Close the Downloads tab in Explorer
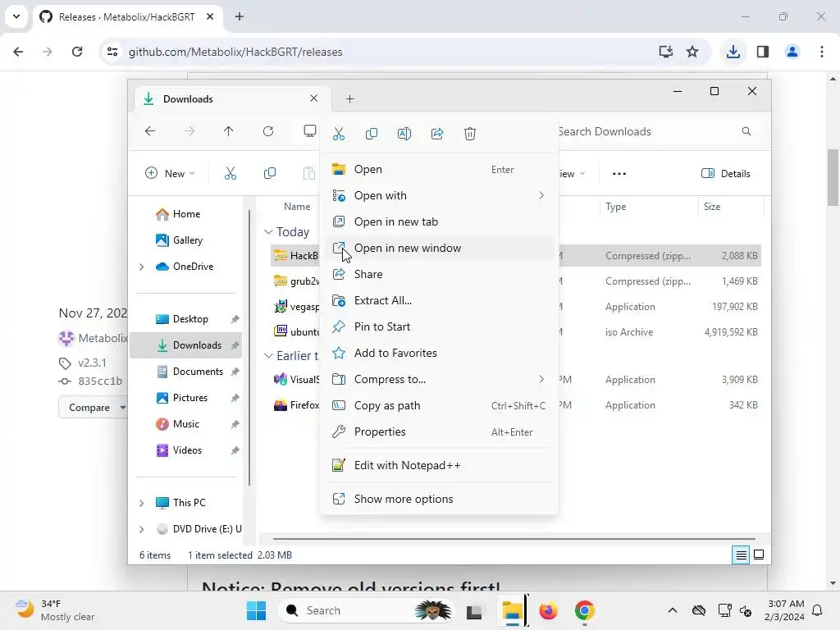Image resolution: width=840 pixels, height=630 pixels. [x=314, y=98]
